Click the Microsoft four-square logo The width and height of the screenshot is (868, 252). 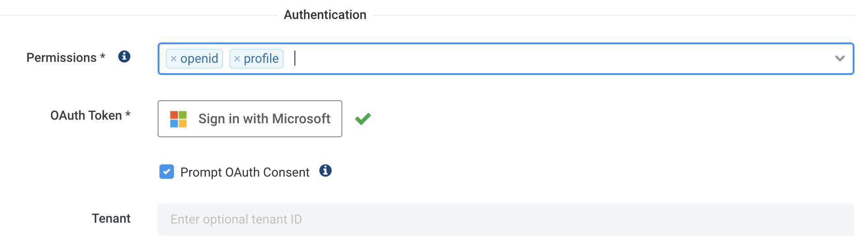click(x=178, y=119)
